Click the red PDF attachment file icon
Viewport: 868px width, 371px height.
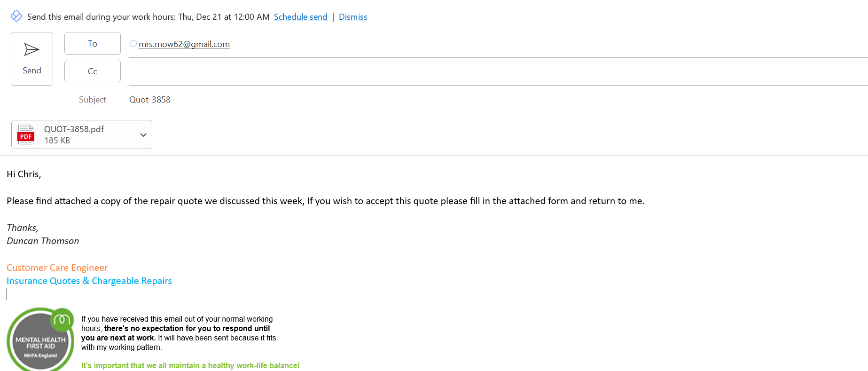point(26,134)
